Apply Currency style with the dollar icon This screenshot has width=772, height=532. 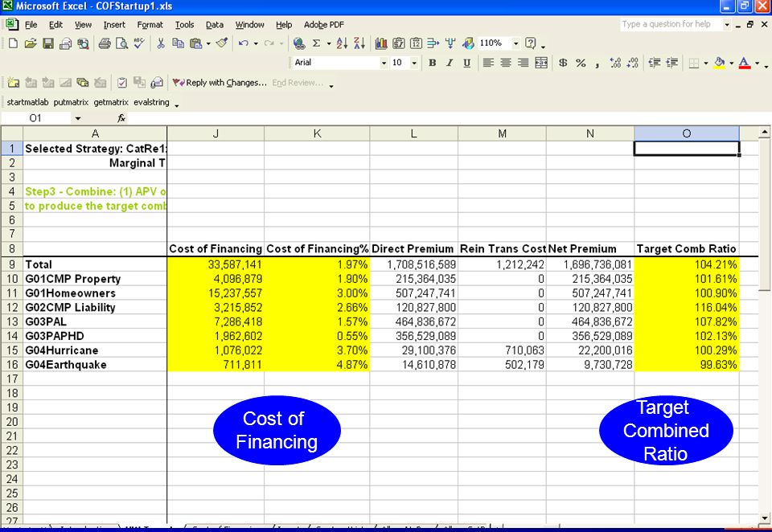click(563, 63)
